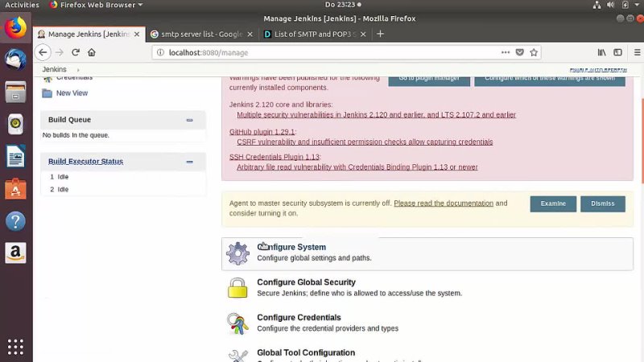Open the New View link
The height and width of the screenshot is (362, 644).
[x=72, y=93]
